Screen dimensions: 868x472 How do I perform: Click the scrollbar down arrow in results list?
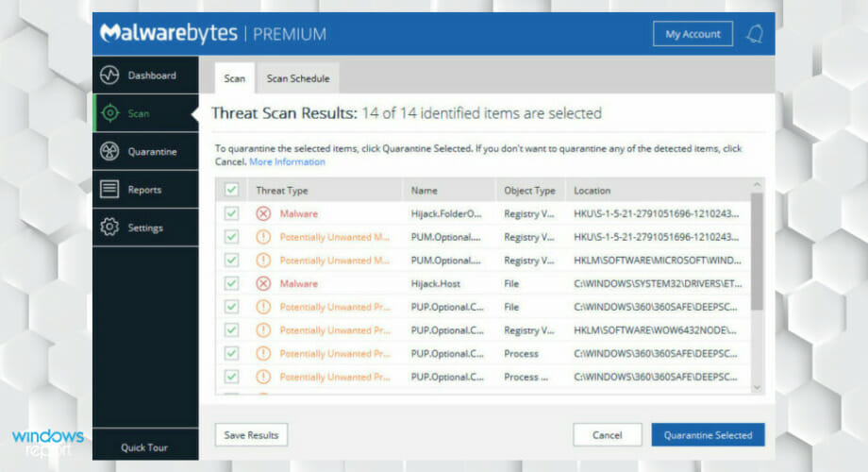(x=758, y=387)
